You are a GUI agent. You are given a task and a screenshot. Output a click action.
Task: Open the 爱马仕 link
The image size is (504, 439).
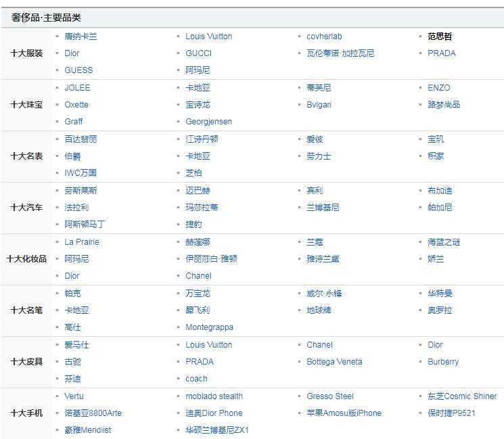(x=76, y=345)
